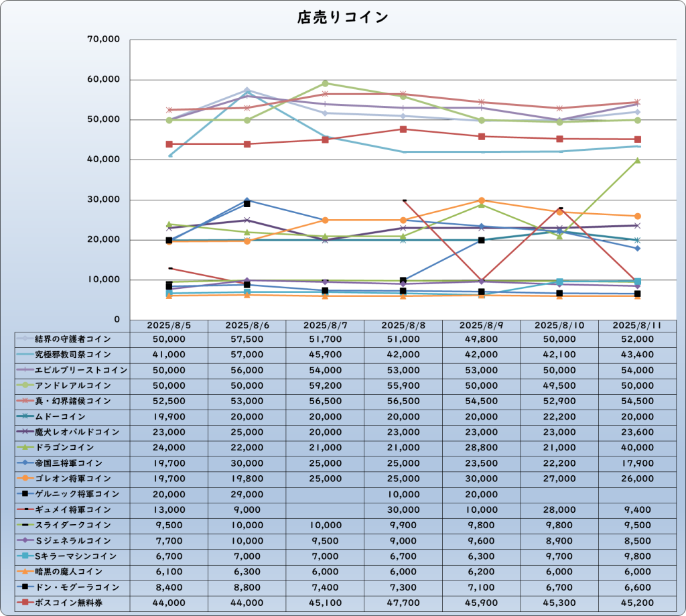Click legend marker for ドラゴンコイン
This screenshot has width=686, height=616.
[25, 448]
